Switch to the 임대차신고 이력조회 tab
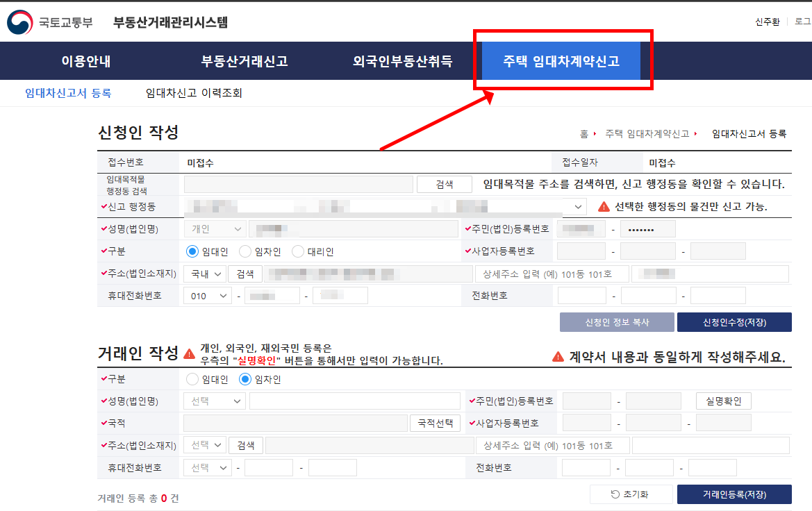 click(x=193, y=92)
